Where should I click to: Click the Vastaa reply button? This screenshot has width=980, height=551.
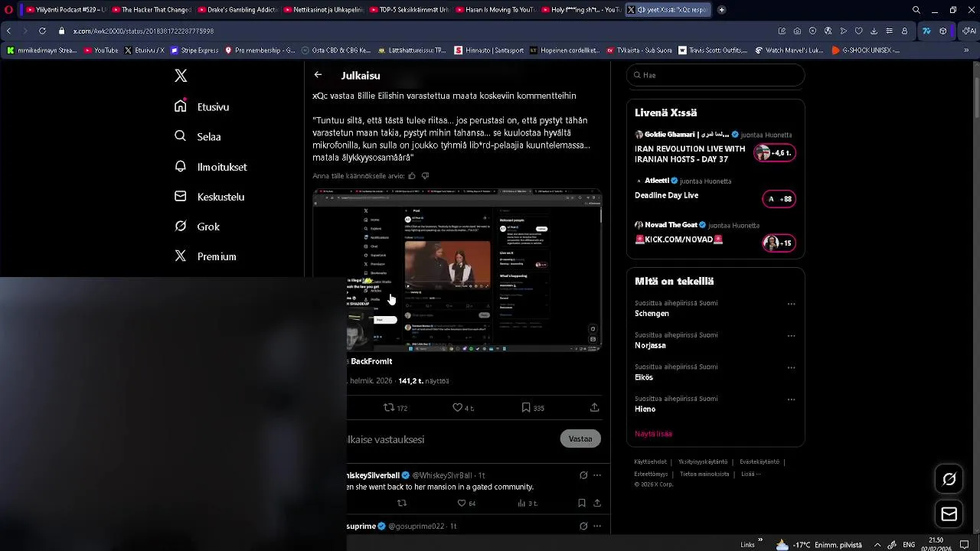[580, 439]
